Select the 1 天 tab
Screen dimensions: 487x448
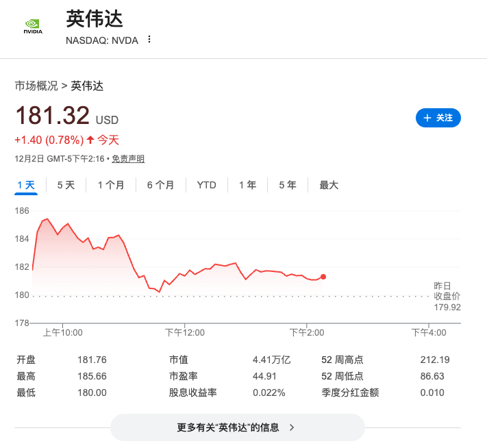click(x=26, y=185)
